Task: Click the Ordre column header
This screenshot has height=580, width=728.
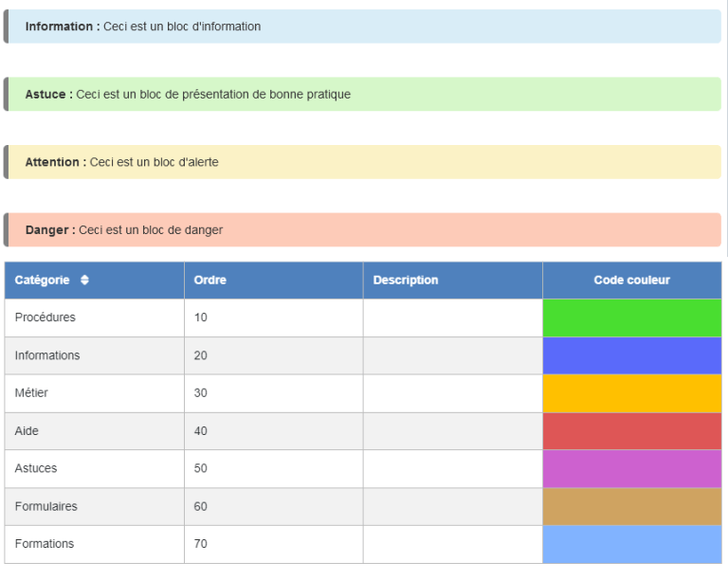Action: point(210,281)
